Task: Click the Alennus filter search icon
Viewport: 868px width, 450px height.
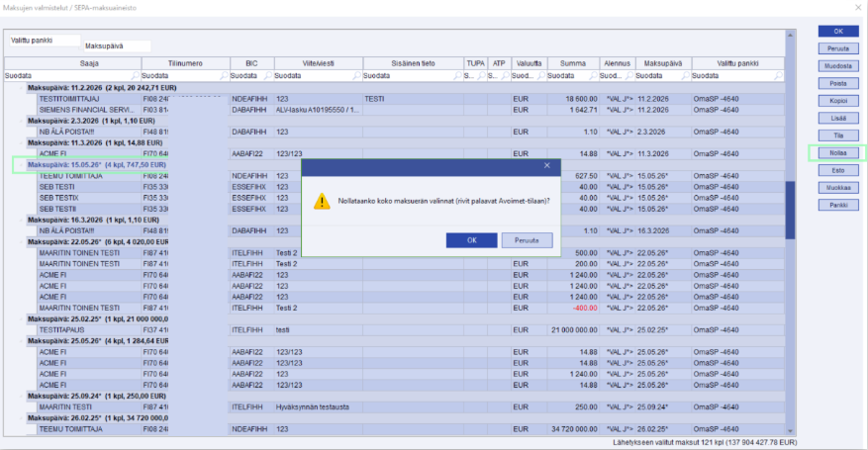Action: (x=629, y=76)
